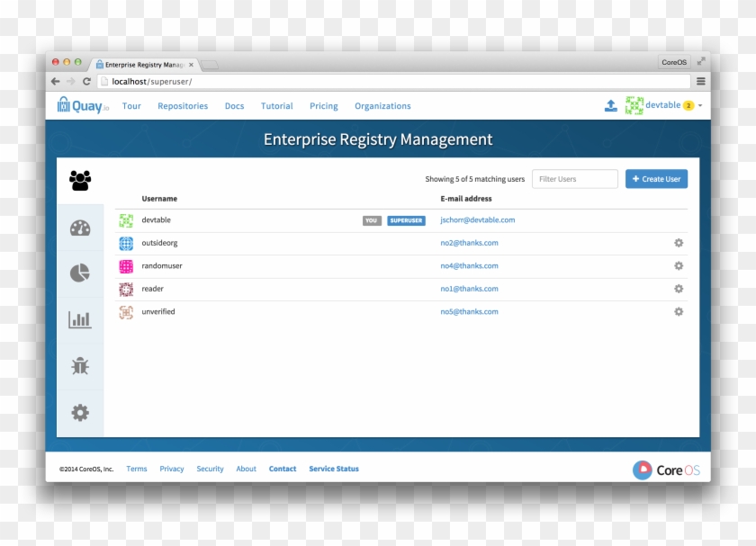Open the settings gear in sidebar
This screenshot has width=756, height=546.
79,412
